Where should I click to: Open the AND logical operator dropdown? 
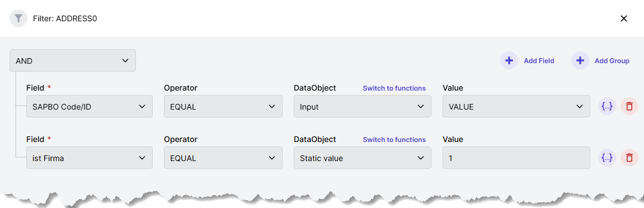click(x=73, y=61)
